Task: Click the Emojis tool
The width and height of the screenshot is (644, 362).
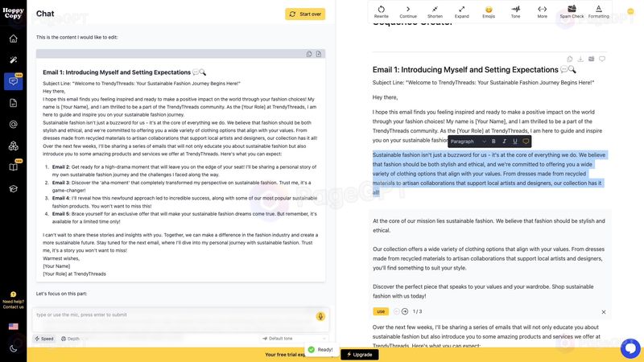Action: (489, 11)
